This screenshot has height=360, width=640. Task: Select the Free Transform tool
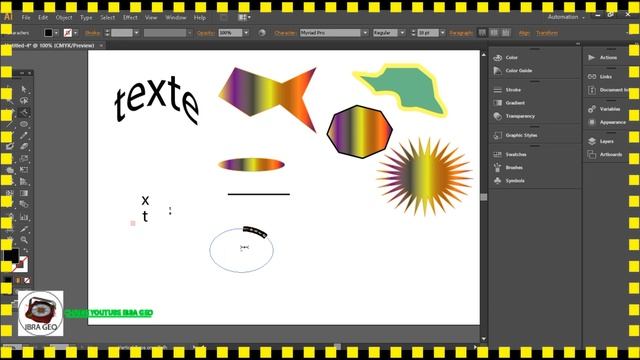[x=24, y=169]
